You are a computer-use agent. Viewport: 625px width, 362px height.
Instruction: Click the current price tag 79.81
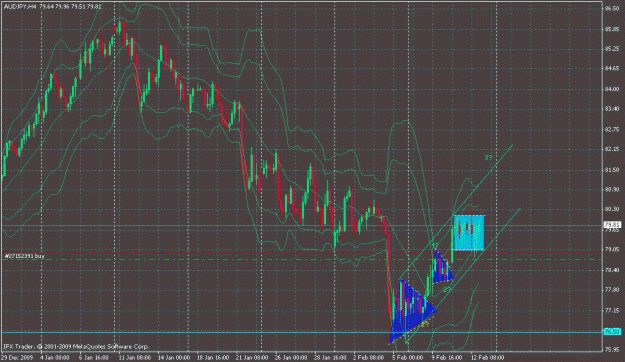612,225
